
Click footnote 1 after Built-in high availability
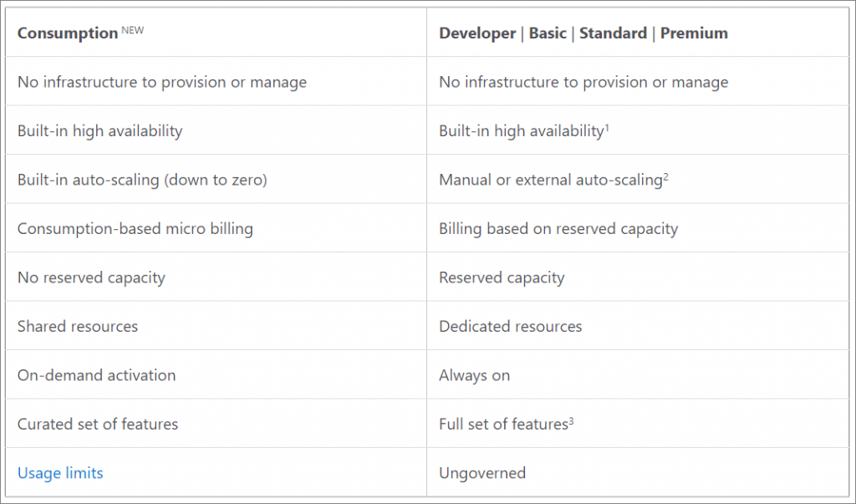pyautogui.click(x=607, y=127)
